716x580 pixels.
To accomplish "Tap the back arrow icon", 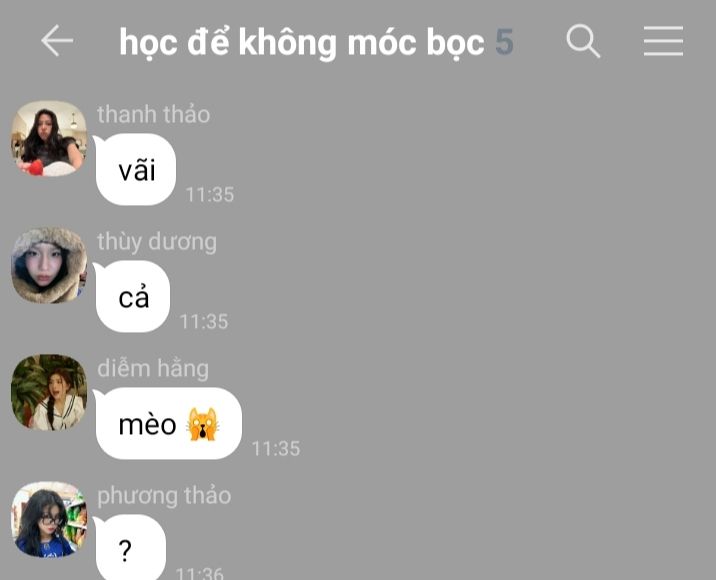I will (x=57, y=41).
